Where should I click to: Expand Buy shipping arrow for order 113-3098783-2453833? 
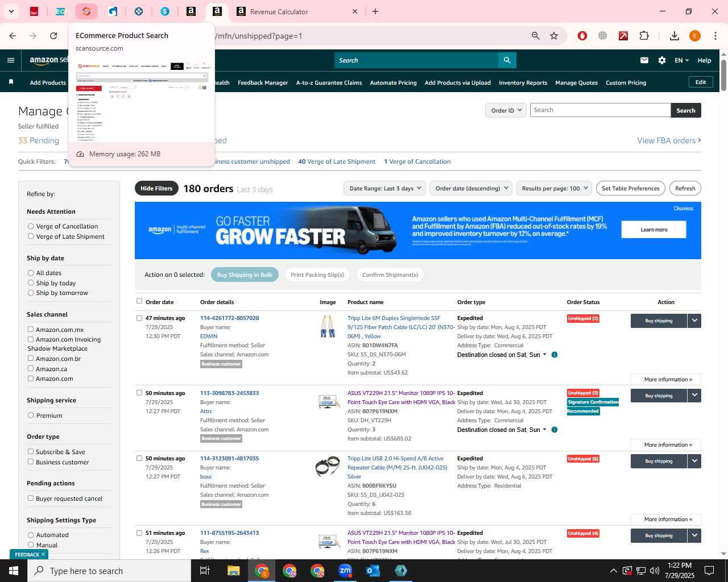(x=694, y=396)
